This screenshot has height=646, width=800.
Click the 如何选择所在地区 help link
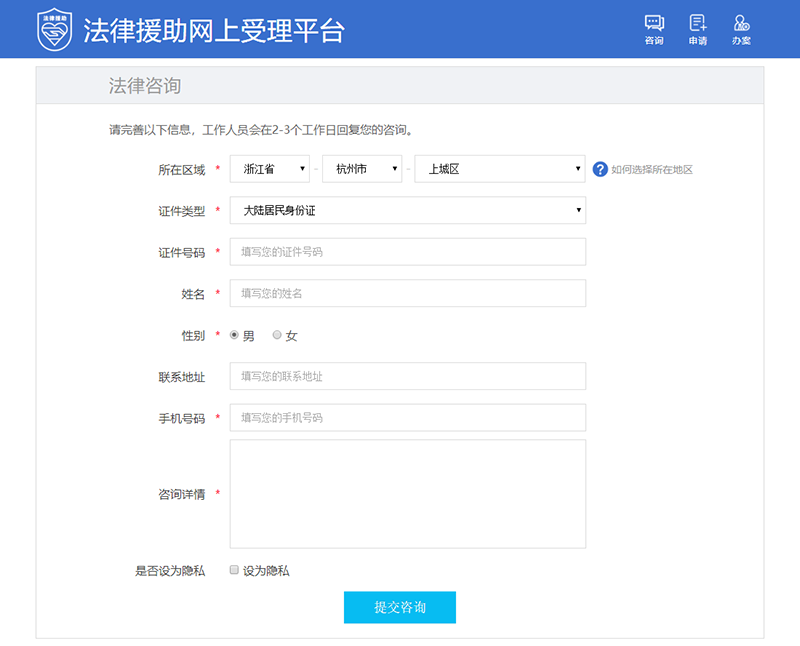click(x=652, y=170)
